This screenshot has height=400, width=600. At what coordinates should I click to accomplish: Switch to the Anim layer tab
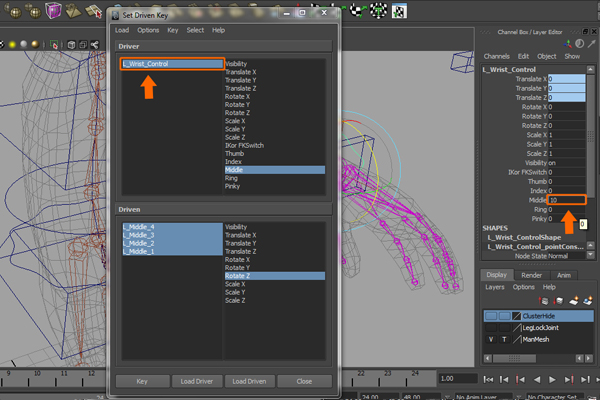point(564,275)
